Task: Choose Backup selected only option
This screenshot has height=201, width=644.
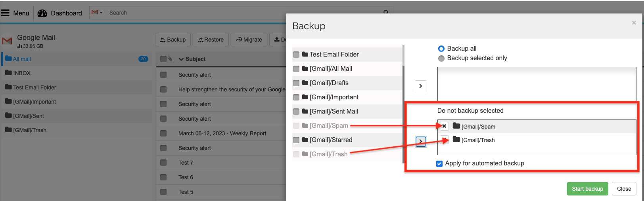Action: [441, 59]
